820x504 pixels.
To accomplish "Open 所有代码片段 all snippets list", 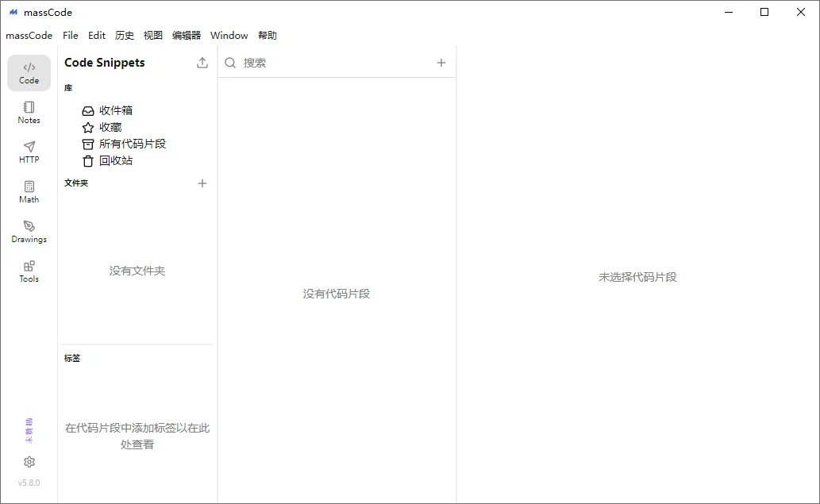I will tap(124, 144).
